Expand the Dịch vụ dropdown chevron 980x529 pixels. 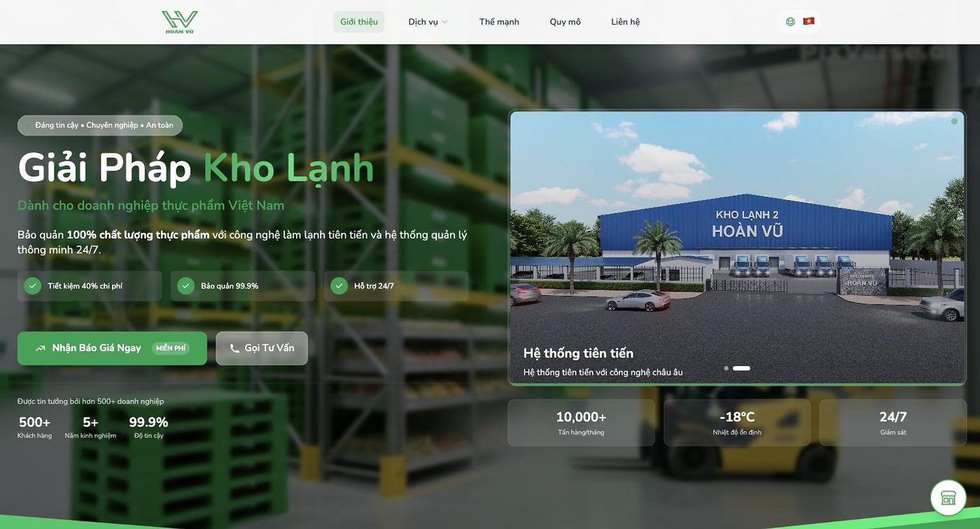click(x=444, y=22)
